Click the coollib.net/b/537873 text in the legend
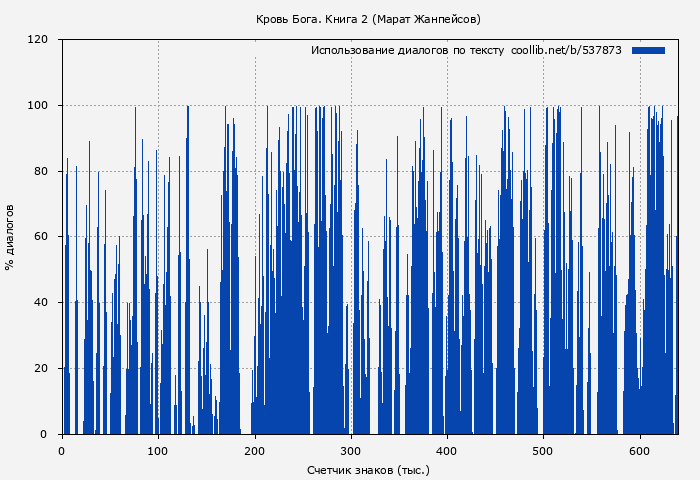 pos(566,50)
